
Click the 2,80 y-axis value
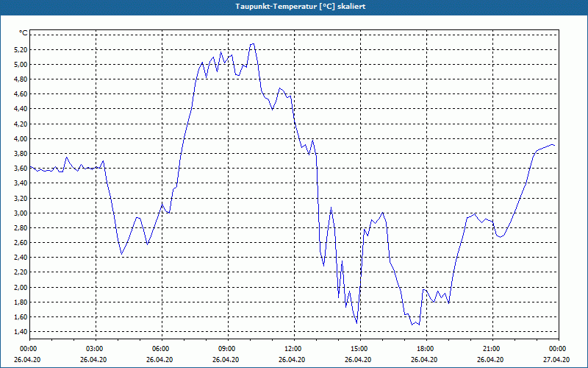tap(21, 228)
